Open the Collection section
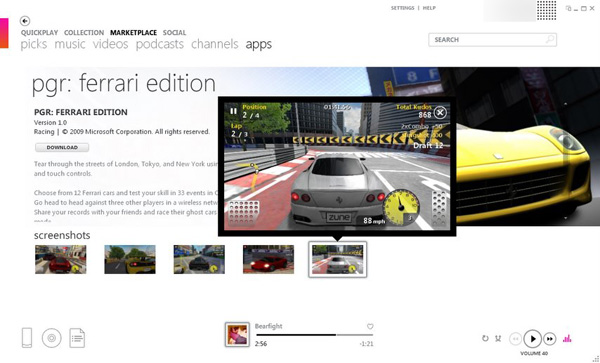This screenshot has width=600, height=363. 84,33
